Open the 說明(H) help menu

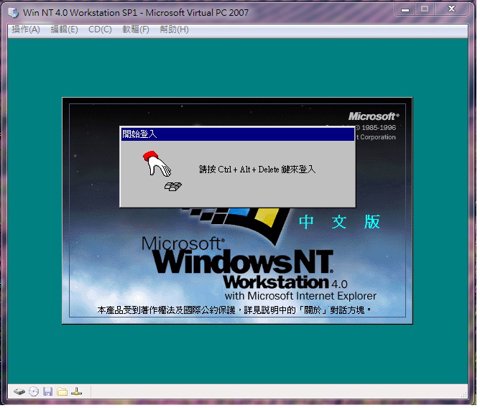point(174,30)
